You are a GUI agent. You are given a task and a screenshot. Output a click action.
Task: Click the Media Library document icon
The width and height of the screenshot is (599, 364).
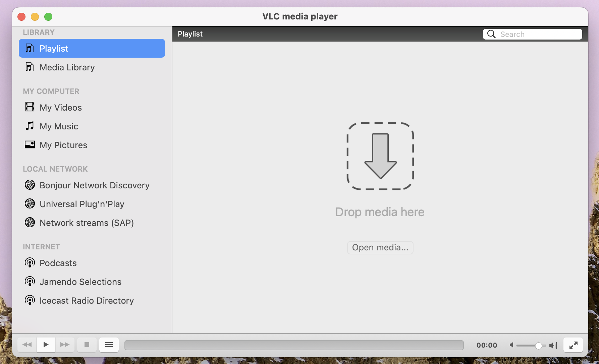pos(30,67)
